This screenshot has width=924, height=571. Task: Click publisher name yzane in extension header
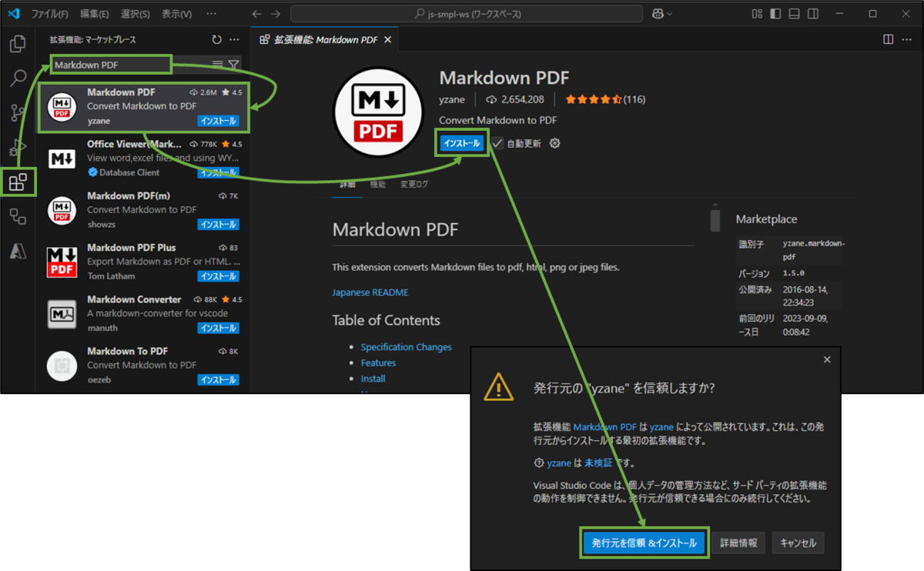(x=452, y=99)
